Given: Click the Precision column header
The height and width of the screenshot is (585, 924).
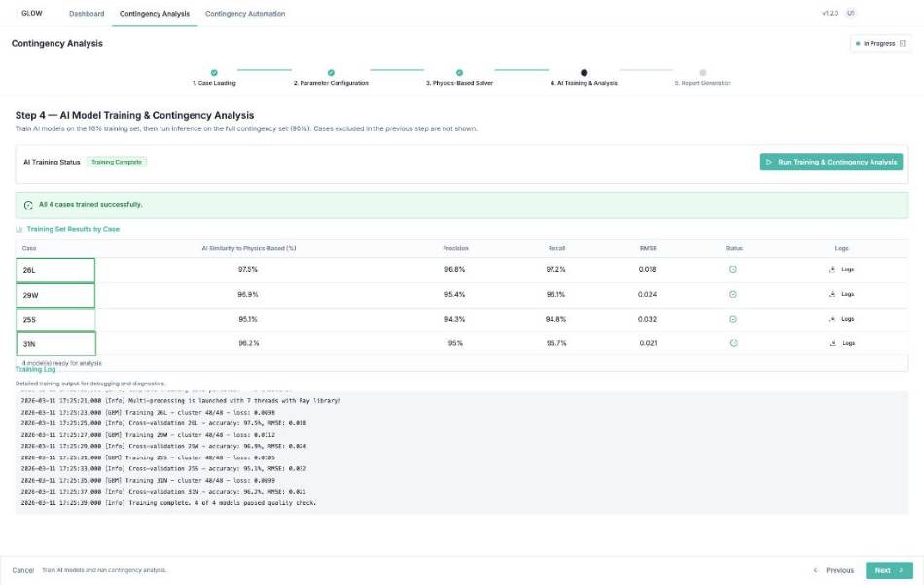Looking at the screenshot, I should (455, 248).
